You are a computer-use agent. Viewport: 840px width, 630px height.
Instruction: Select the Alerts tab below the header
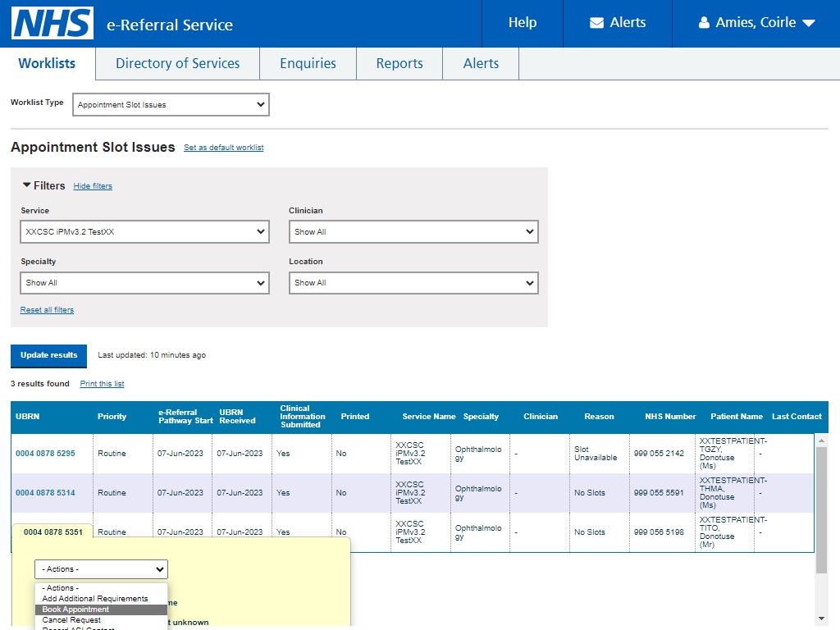[x=481, y=63]
